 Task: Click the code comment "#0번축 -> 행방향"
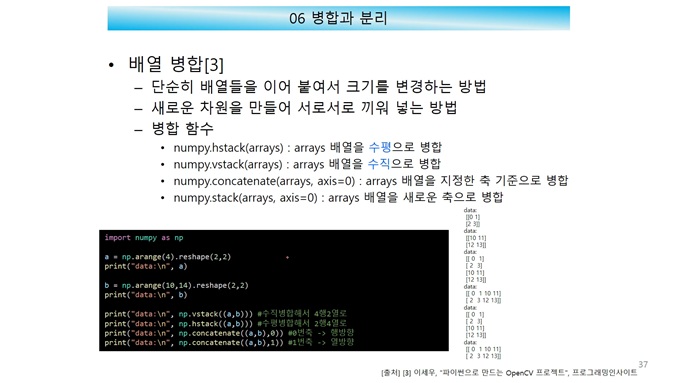(x=321, y=332)
